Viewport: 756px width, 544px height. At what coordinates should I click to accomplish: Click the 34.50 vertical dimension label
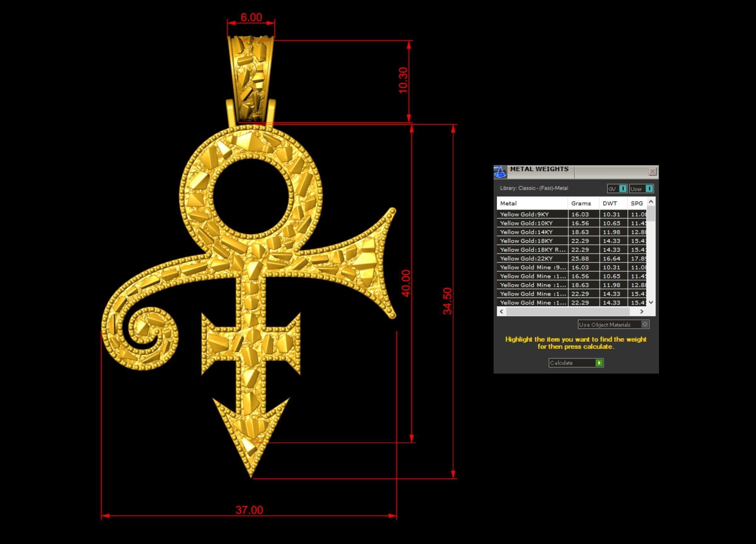coord(447,301)
